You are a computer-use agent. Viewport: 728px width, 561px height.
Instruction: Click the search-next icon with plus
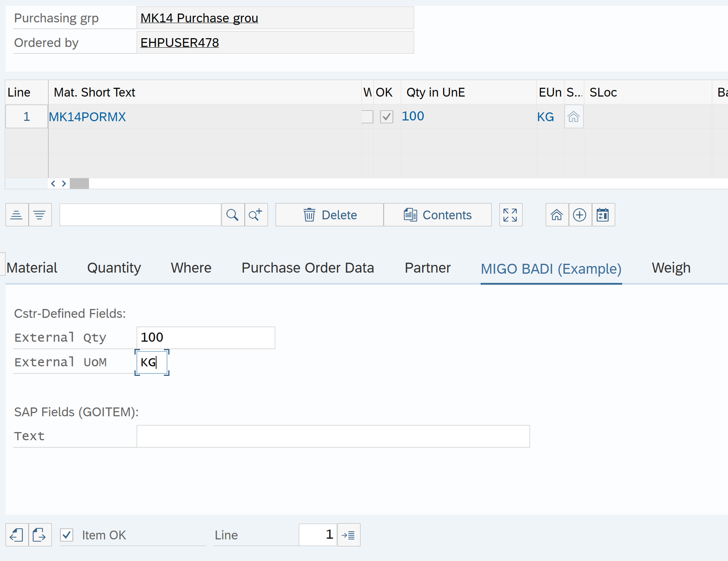coord(256,215)
